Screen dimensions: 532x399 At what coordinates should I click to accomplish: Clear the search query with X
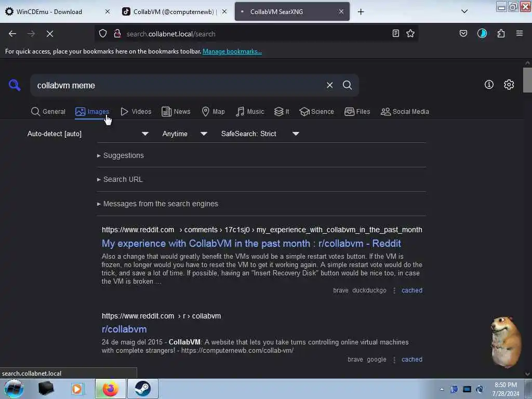329,85
